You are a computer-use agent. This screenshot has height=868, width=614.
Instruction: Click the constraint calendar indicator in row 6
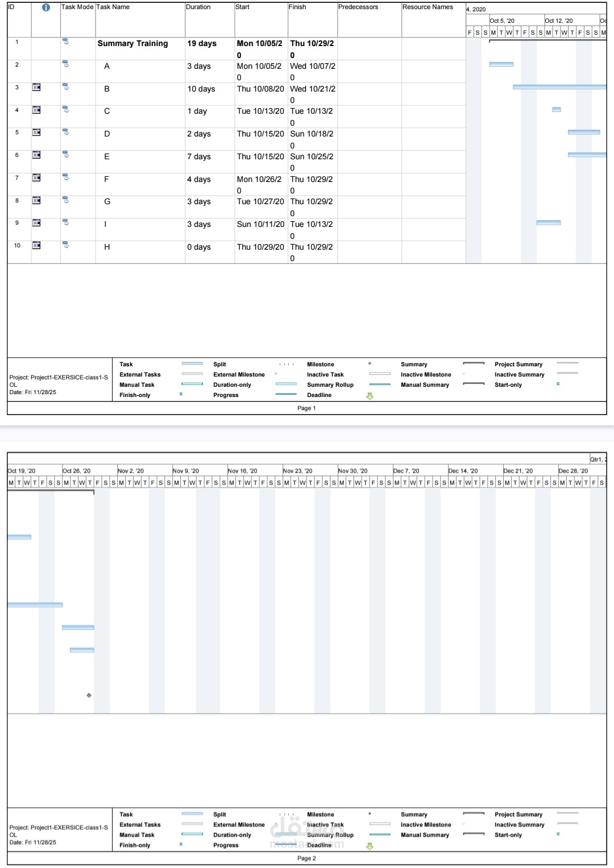coord(36,155)
